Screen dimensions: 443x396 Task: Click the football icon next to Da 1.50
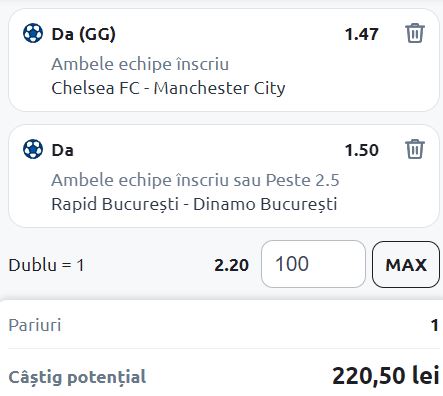coord(33,149)
